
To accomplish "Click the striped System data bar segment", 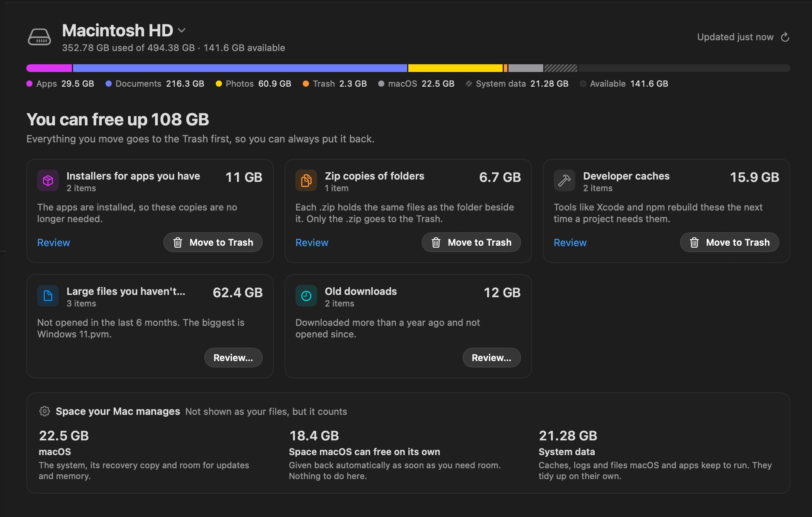I will tap(561, 68).
